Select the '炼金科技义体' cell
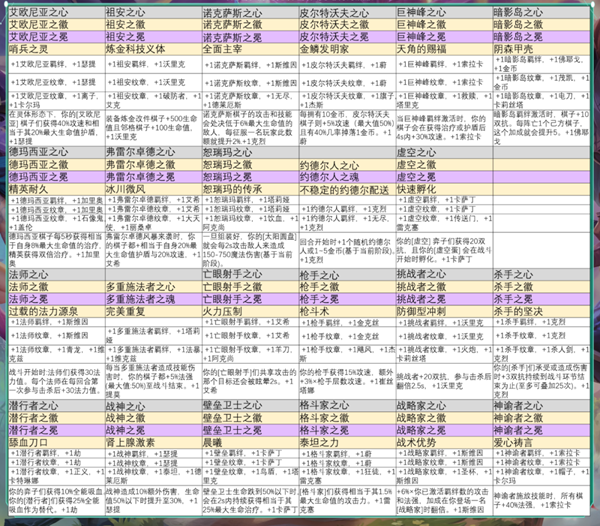Image resolution: width=600 pixels, height=526 pixels. click(153, 49)
